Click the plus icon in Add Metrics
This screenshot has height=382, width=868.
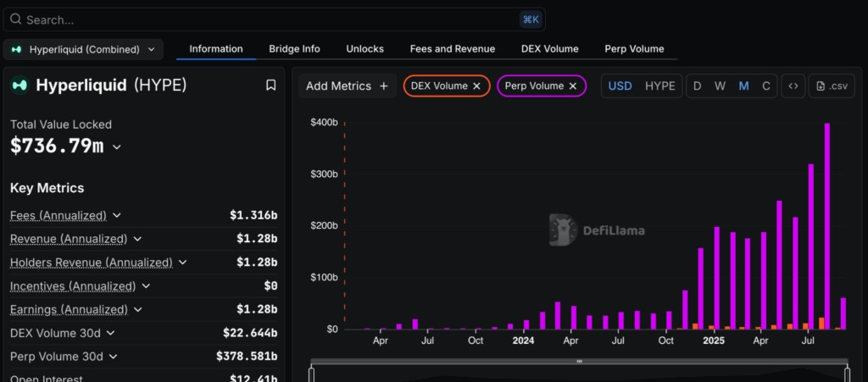click(384, 86)
